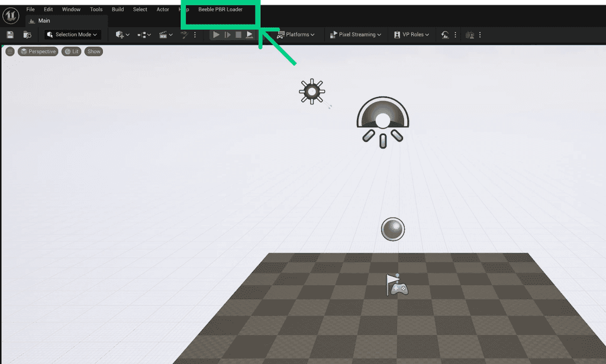The height and width of the screenshot is (364, 606).
Task: Expand the VP Roles dropdown
Action: pos(411,35)
